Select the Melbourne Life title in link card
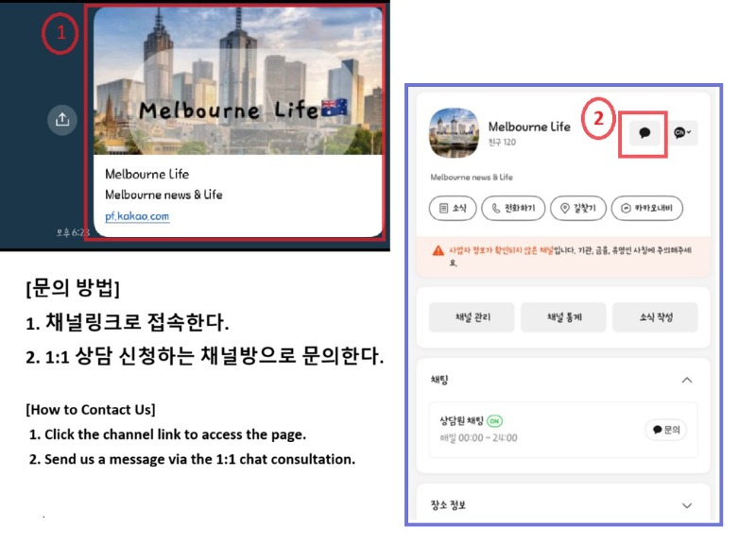Viewport: 756px width, 544px height. pyautogui.click(x=146, y=175)
